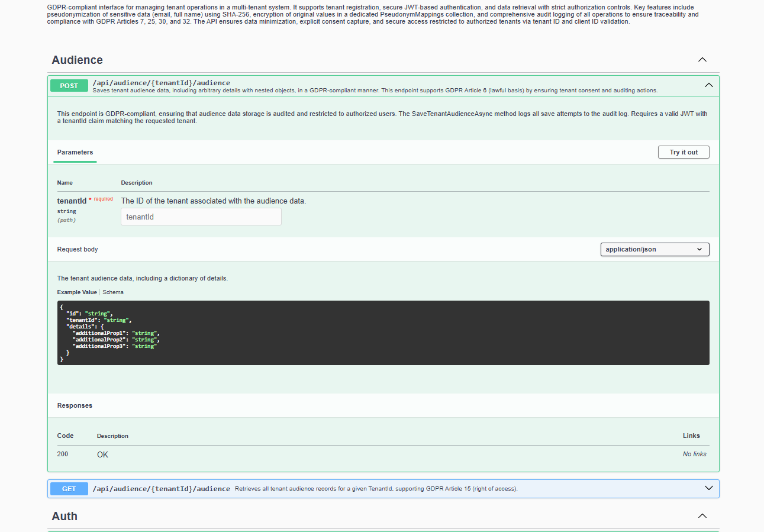Collapse the POST audience endpoint chevron
Image resolution: width=764 pixels, height=532 pixels.
pyautogui.click(x=708, y=85)
